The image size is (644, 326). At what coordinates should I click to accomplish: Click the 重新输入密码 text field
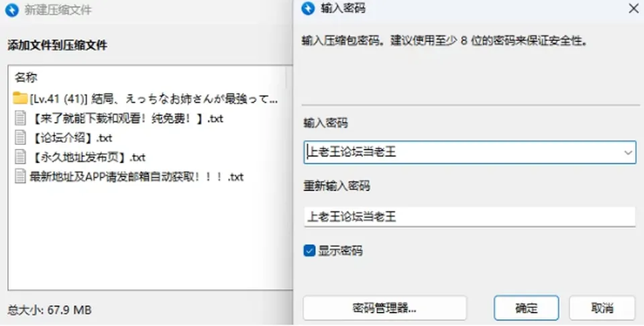(x=470, y=217)
